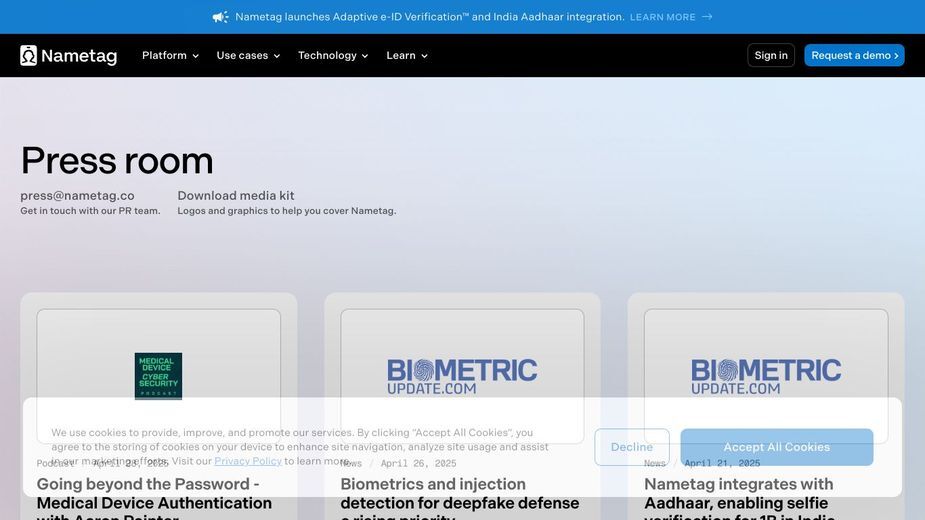Open the Privacy Policy link
The height and width of the screenshot is (520, 925).
pyautogui.click(x=248, y=461)
